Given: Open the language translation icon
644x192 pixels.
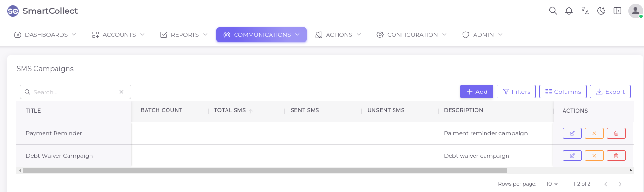Looking at the screenshot, I should (585, 11).
